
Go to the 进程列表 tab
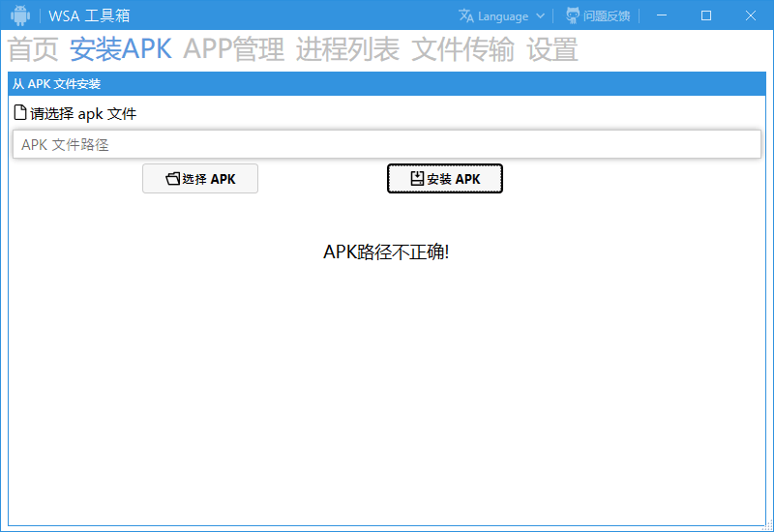tap(347, 49)
